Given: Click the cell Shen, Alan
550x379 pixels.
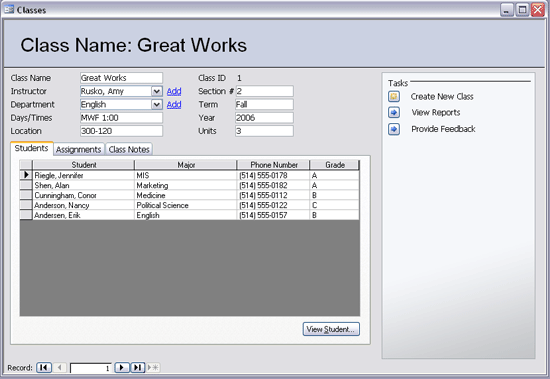Looking at the screenshot, I should coord(83,185).
